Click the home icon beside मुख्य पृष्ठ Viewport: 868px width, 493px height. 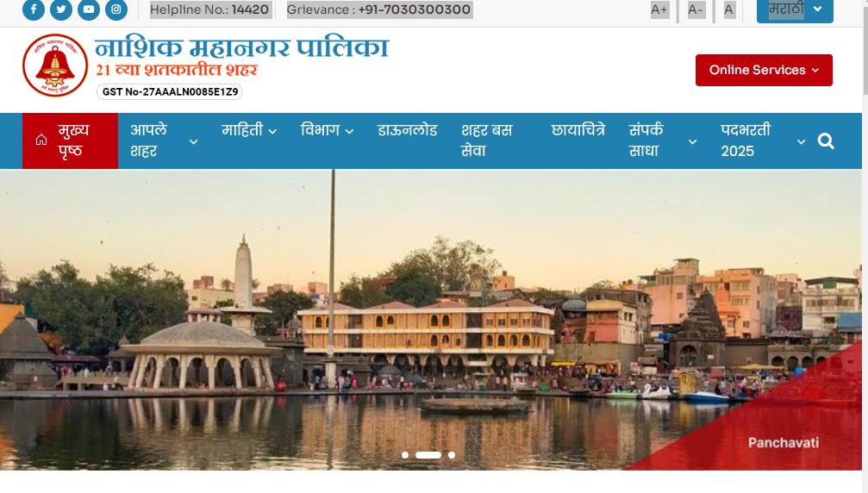[41, 140]
